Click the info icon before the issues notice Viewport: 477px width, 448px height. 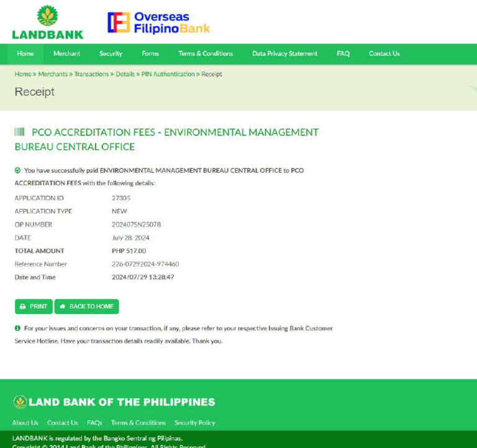[17, 328]
